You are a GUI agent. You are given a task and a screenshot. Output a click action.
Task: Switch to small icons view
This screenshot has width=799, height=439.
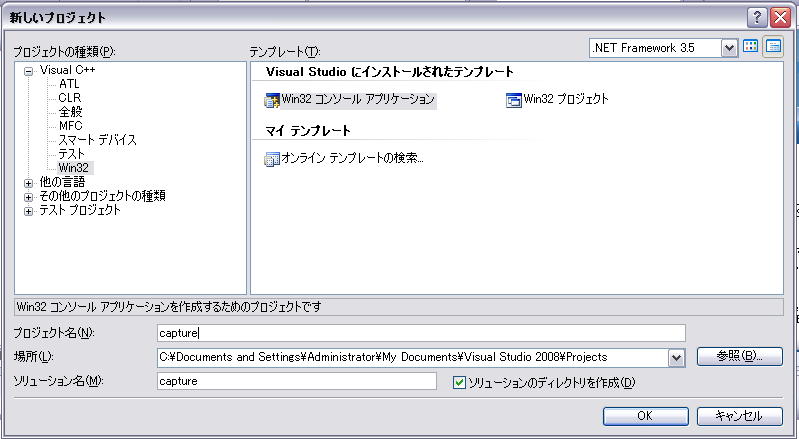pos(773,46)
